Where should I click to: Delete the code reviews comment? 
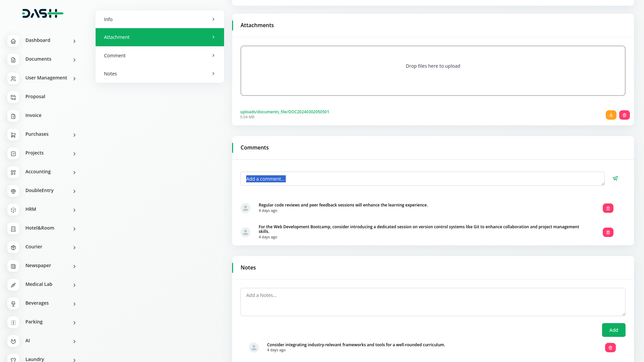(608, 208)
